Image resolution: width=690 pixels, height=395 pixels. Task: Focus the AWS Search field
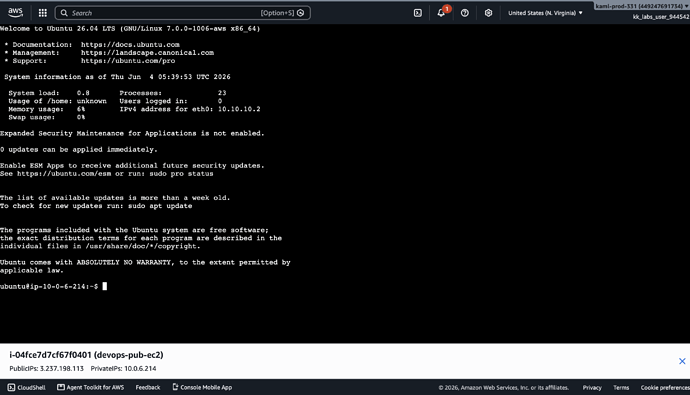[182, 13]
